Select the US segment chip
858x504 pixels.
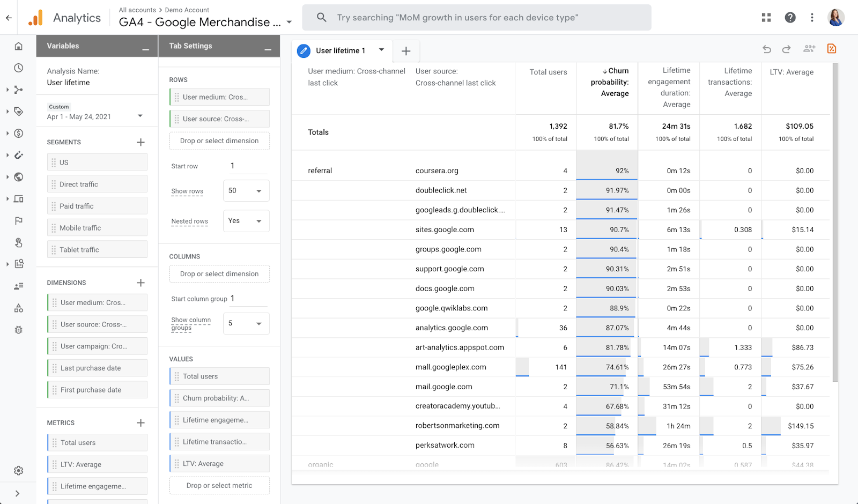[97, 162]
